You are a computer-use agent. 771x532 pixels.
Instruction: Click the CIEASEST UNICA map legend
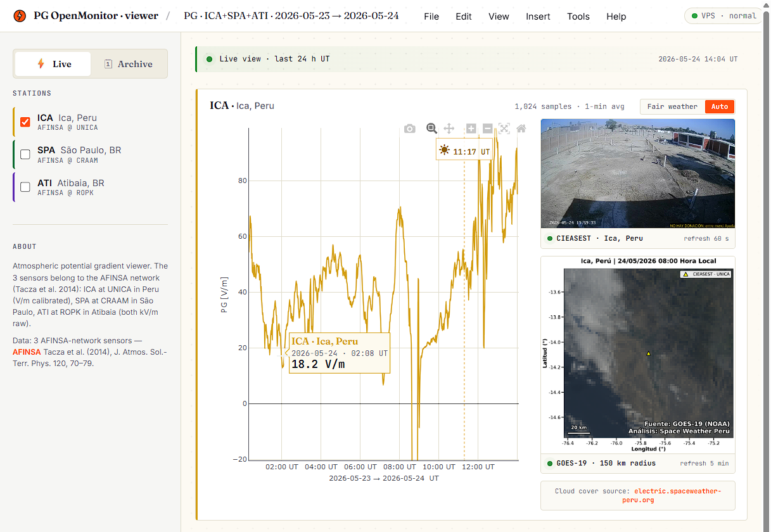tap(706, 274)
